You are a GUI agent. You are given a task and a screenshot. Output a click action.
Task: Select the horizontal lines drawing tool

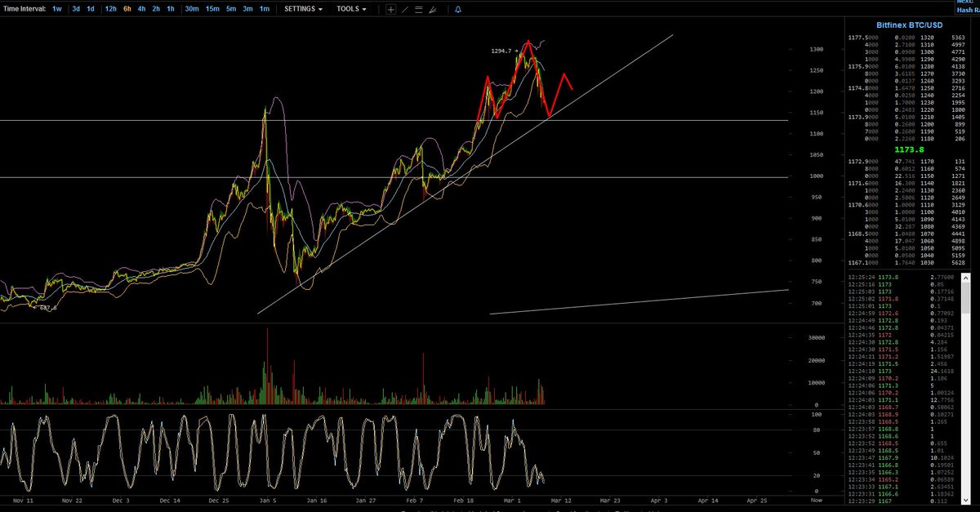click(x=418, y=9)
